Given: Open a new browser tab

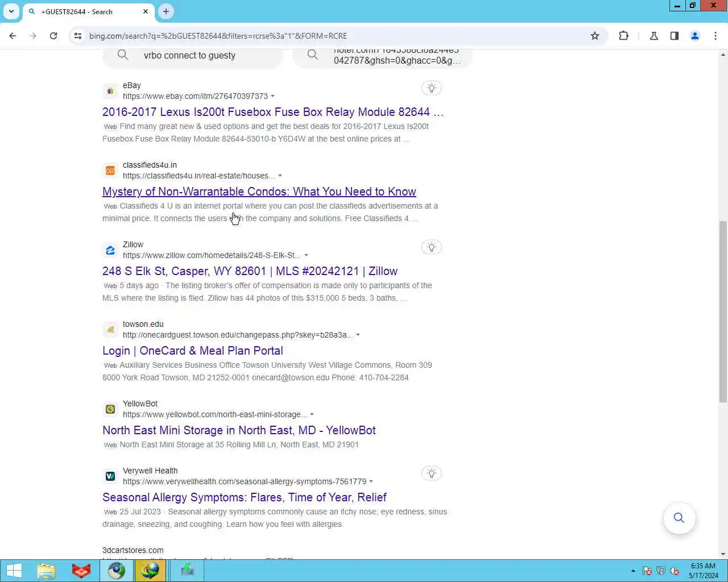Looking at the screenshot, I should pyautogui.click(x=166, y=11).
